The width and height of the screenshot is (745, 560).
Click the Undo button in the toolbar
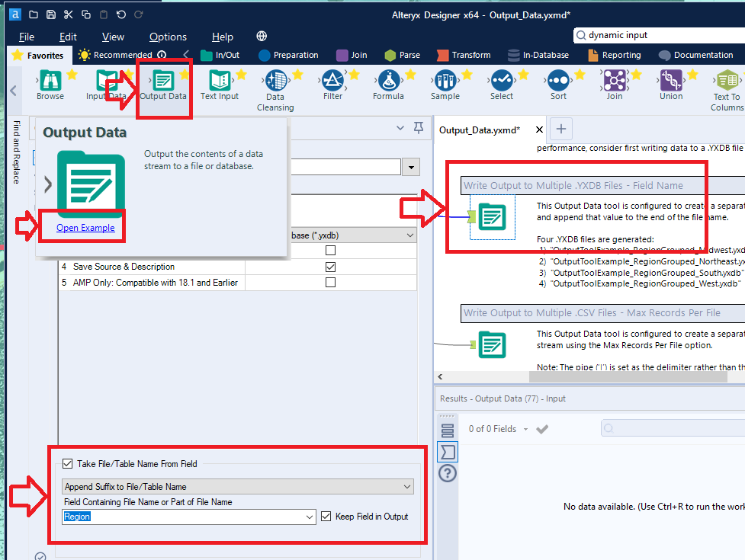[122, 14]
